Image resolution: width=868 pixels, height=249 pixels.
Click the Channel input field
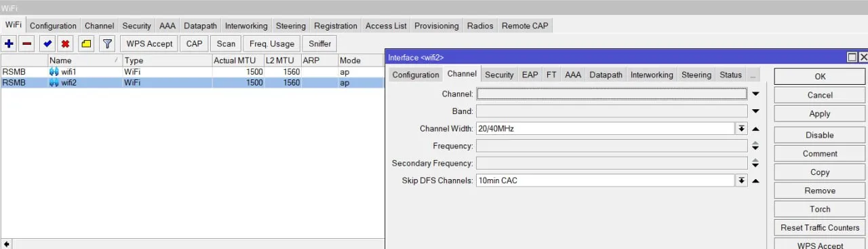(x=612, y=94)
